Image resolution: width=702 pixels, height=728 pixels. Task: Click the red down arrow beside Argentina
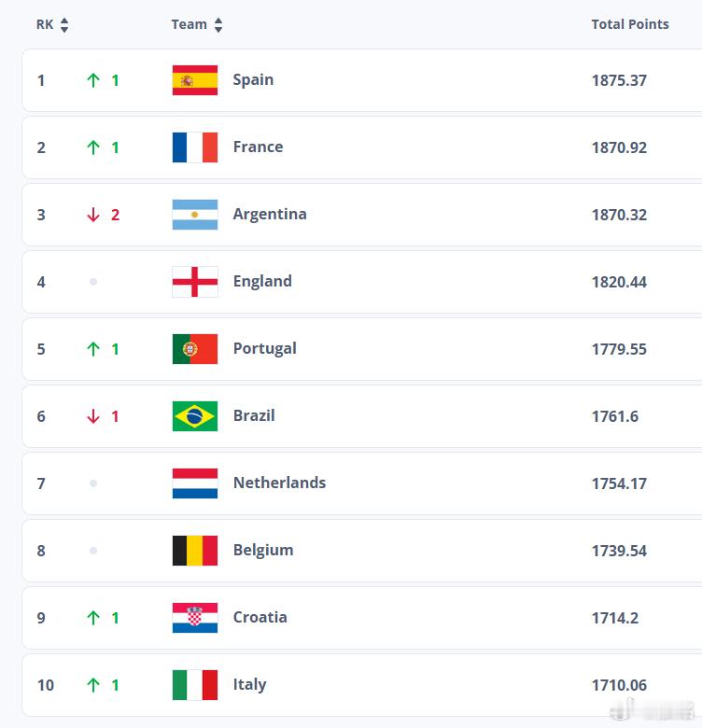point(92,215)
